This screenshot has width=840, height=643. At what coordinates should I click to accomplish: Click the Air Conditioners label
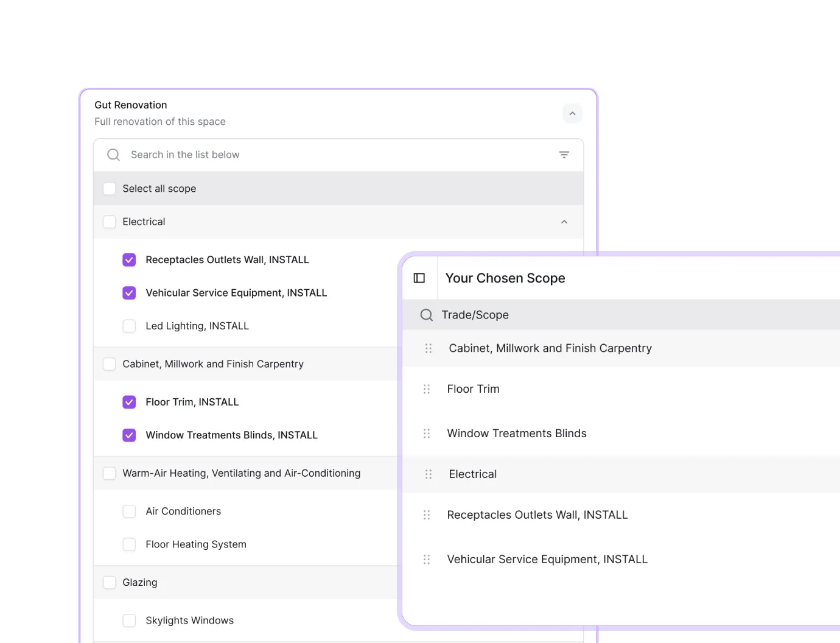tap(183, 511)
